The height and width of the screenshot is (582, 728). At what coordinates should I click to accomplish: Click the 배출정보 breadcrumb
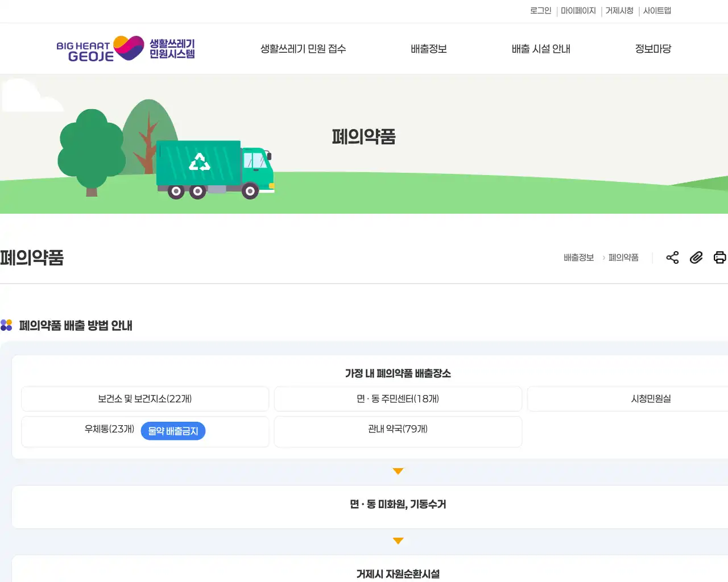(578, 257)
